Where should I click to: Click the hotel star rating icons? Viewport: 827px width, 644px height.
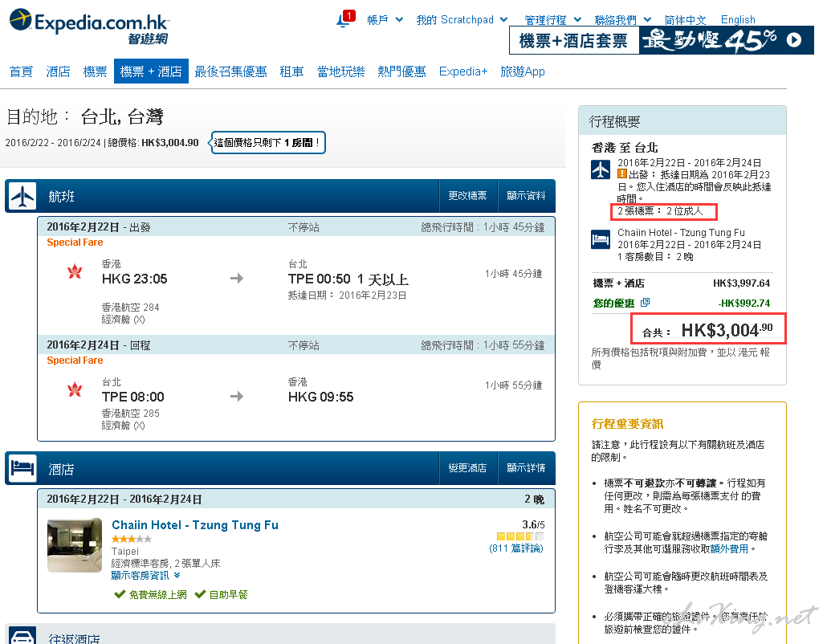(x=132, y=539)
